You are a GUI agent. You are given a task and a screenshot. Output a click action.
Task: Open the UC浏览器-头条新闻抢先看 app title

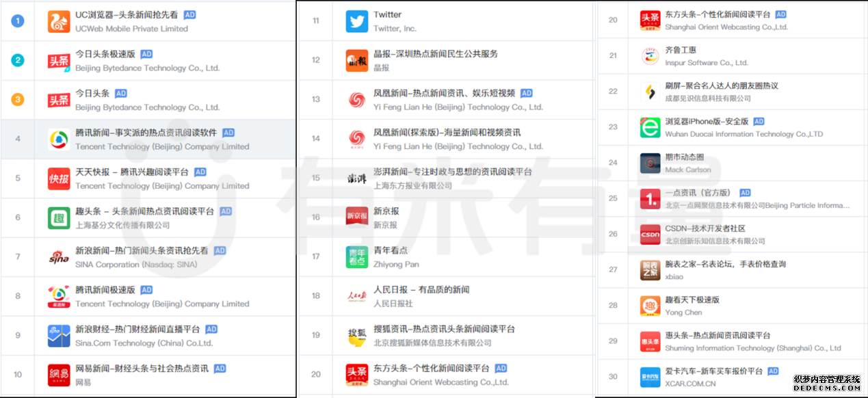pyautogui.click(x=127, y=14)
